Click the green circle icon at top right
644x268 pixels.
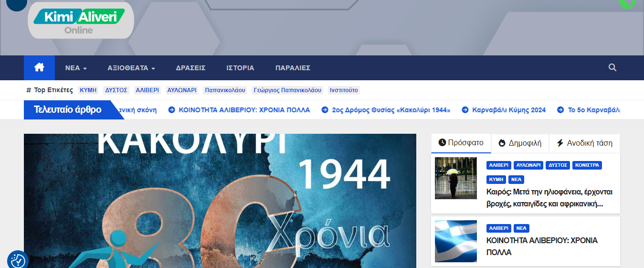point(627,2)
